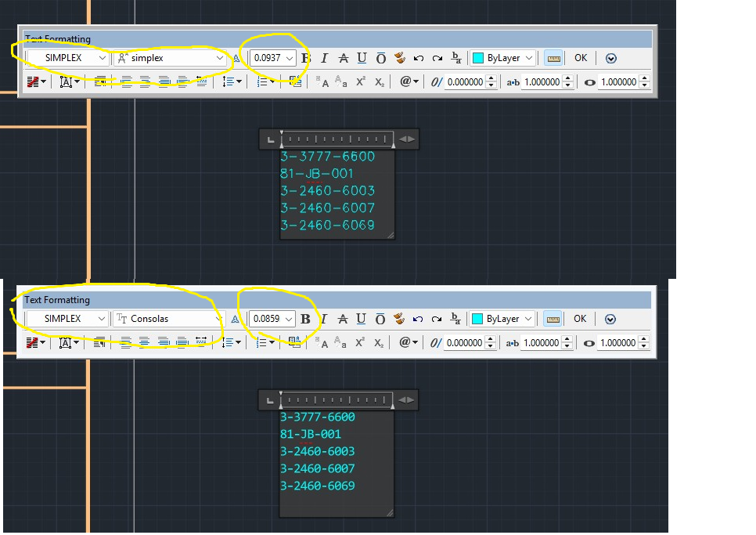Image resolution: width=756 pixels, height=535 pixels.
Task: Click Uppercase icon in the simplex-font toolbar
Action: [322, 82]
